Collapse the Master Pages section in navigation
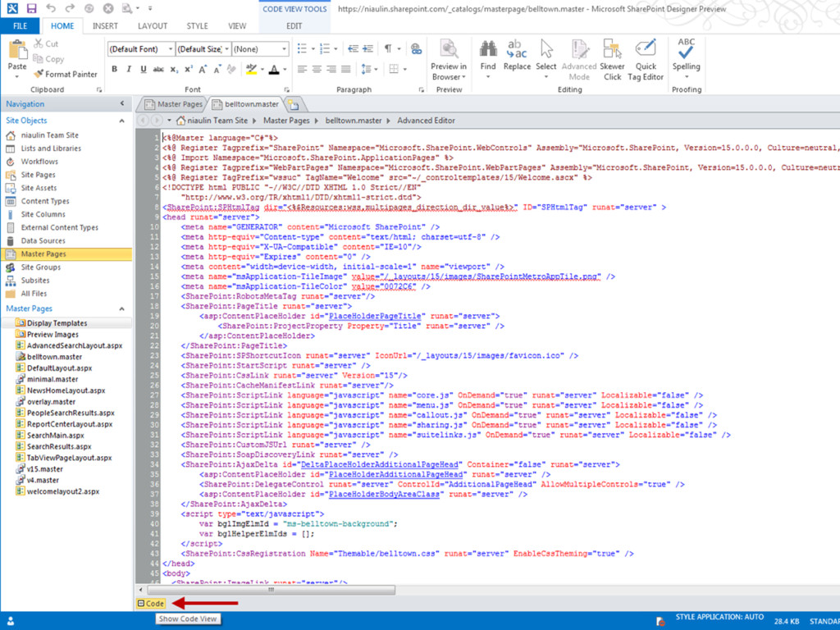 (x=121, y=309)
